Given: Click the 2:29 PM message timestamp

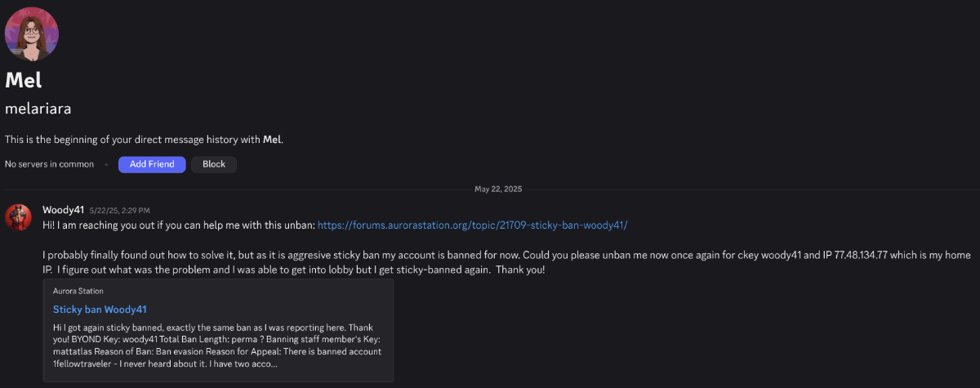Looking at the screenshot, I should coord(120,211).
